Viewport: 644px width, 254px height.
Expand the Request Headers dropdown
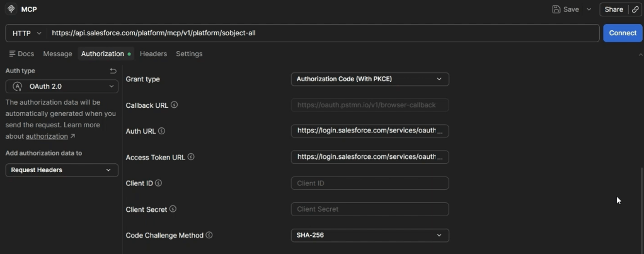pos(62,170)
